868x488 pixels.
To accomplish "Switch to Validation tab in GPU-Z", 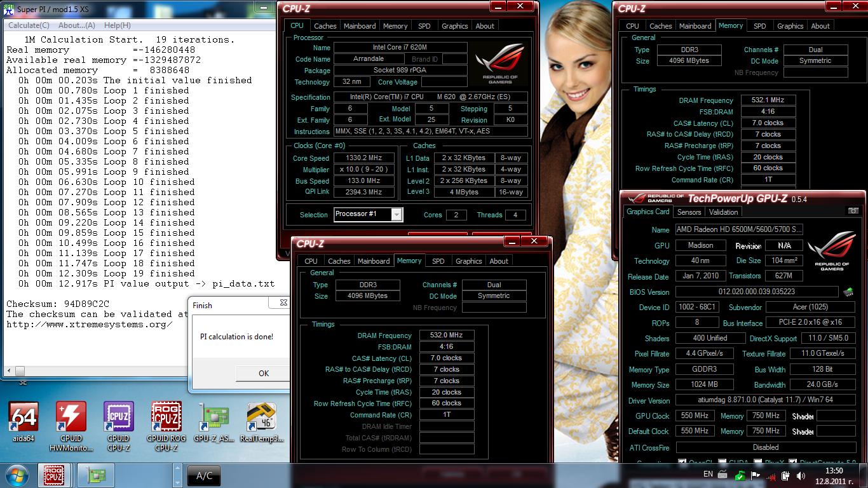I will (x=724, y=212).
